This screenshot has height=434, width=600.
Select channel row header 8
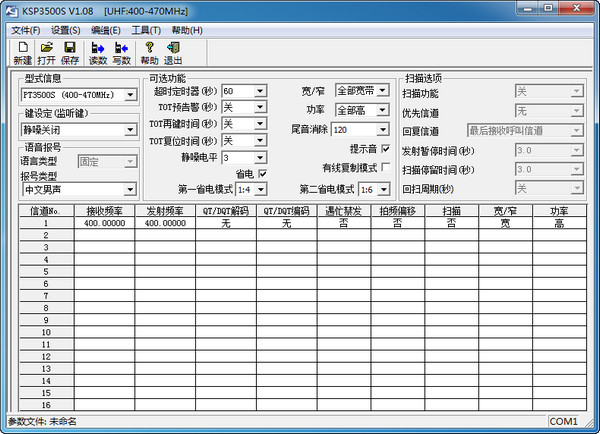[46, 308]
